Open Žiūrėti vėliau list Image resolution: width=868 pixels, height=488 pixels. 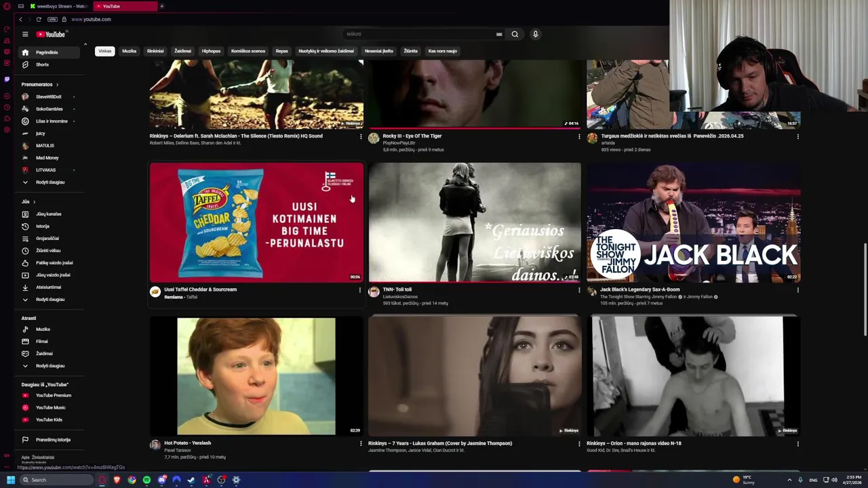click(x=49, y=251)
